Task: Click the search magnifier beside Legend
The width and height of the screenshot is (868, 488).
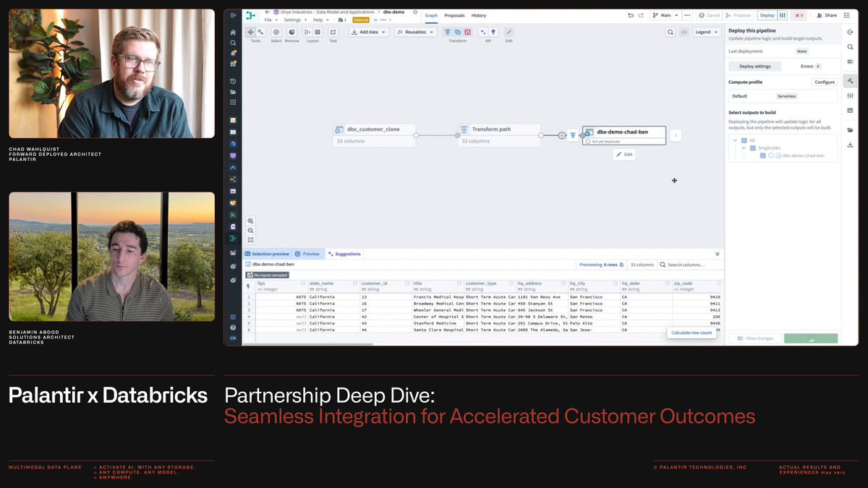Action: 671,32
